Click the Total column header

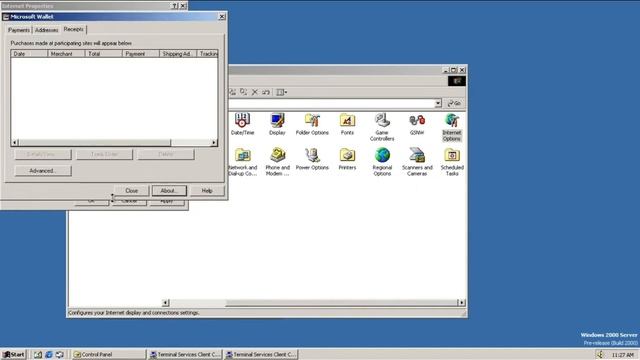pos(103,53)
